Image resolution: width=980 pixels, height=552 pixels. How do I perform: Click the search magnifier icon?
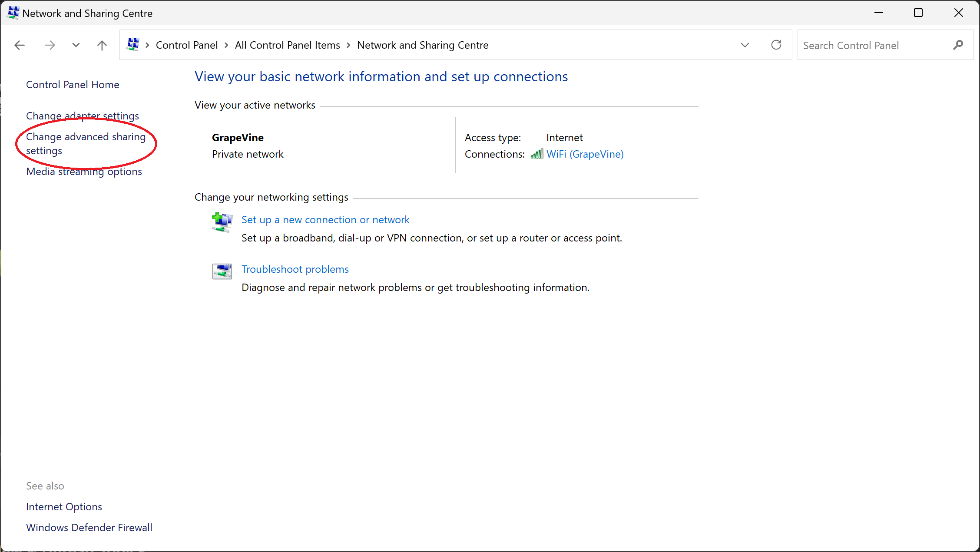click(x=958, y=45)
